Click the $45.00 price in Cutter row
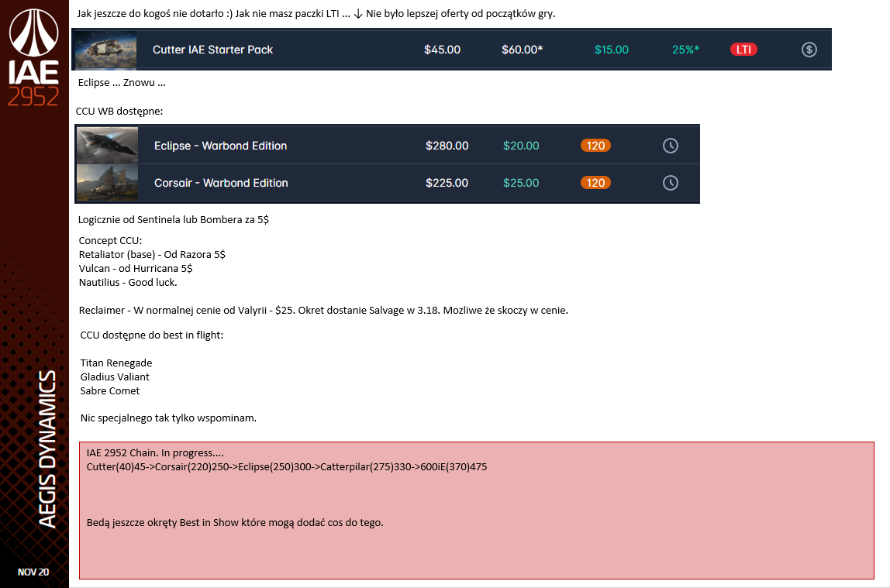 [x=442, y=50]
